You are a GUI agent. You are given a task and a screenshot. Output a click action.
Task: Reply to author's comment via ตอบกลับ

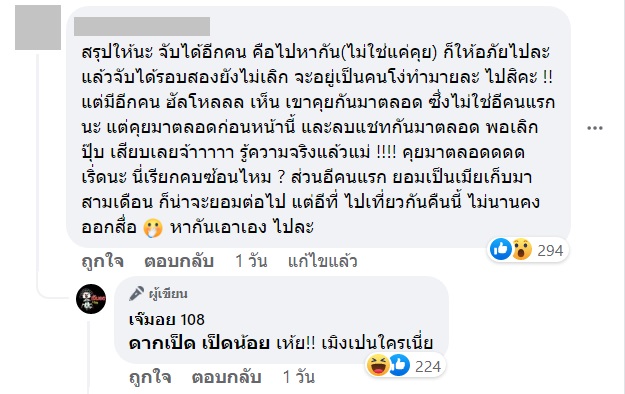(x=226, y=377)
